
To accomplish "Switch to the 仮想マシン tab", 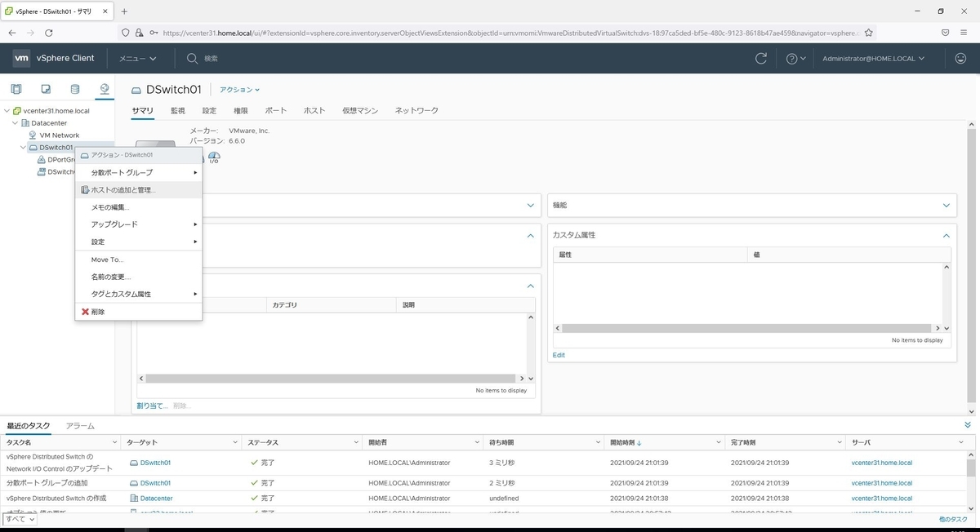I will (360, 110).
